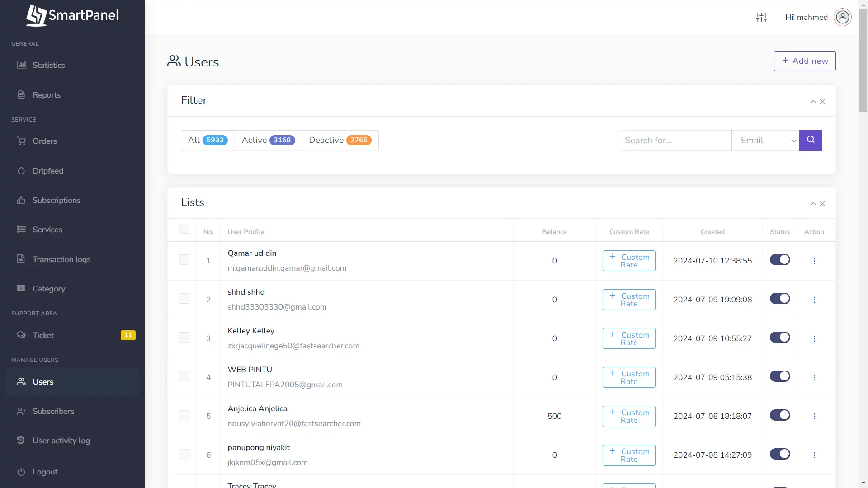Collapse the Filter panel chevron
Image resolution: width=868 pixels, height=488 pixels.
[x=813, y=102]
